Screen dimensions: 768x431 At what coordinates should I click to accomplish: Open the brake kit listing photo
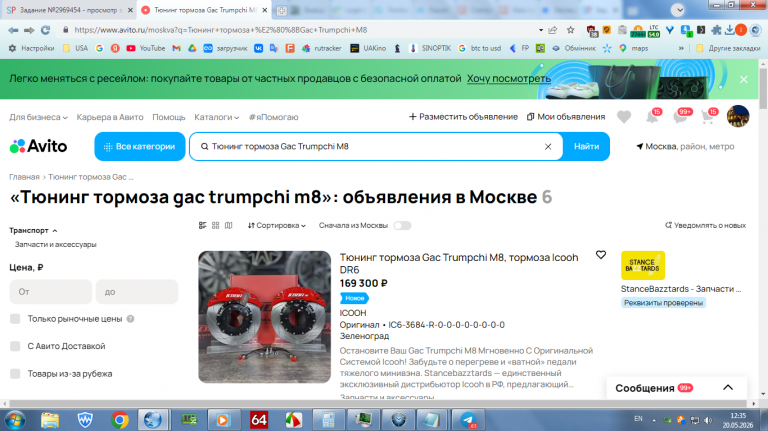264,317
